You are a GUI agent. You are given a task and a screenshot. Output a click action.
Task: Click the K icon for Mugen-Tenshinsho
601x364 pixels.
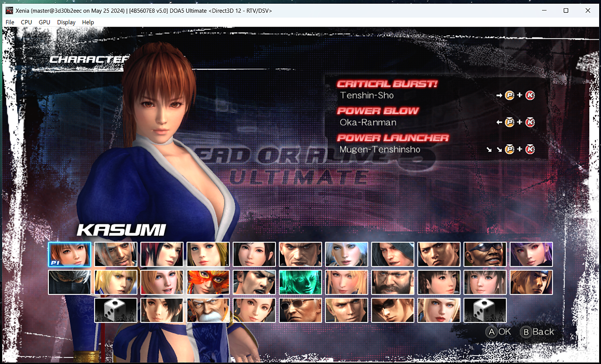tap(530, 149)
